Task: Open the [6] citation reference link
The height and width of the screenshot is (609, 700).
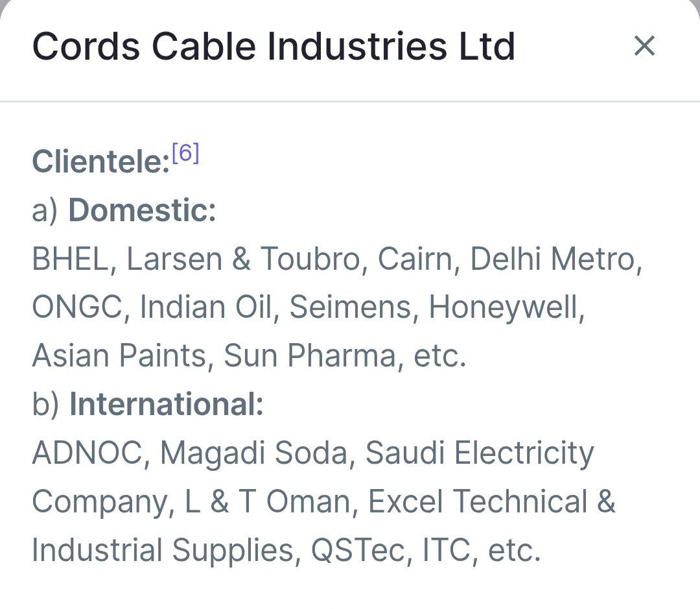Action: (x=185, y=154)
